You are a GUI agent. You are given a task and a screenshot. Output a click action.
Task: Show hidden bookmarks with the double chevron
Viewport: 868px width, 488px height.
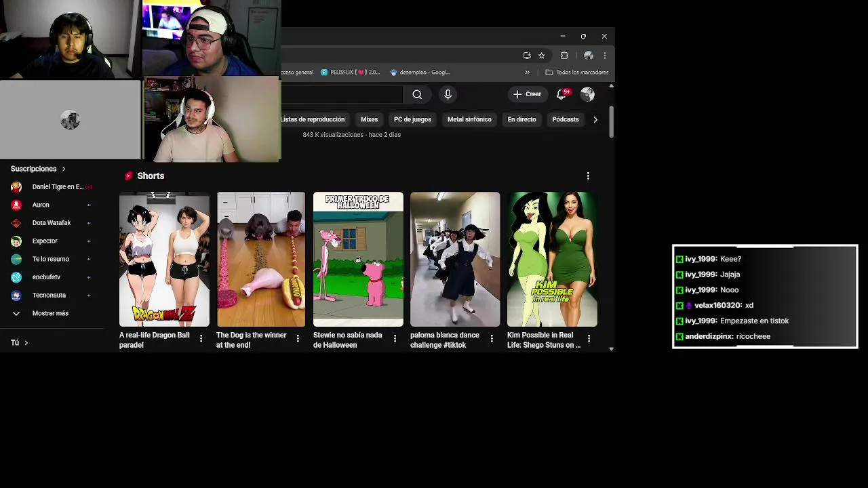(527, 73)
